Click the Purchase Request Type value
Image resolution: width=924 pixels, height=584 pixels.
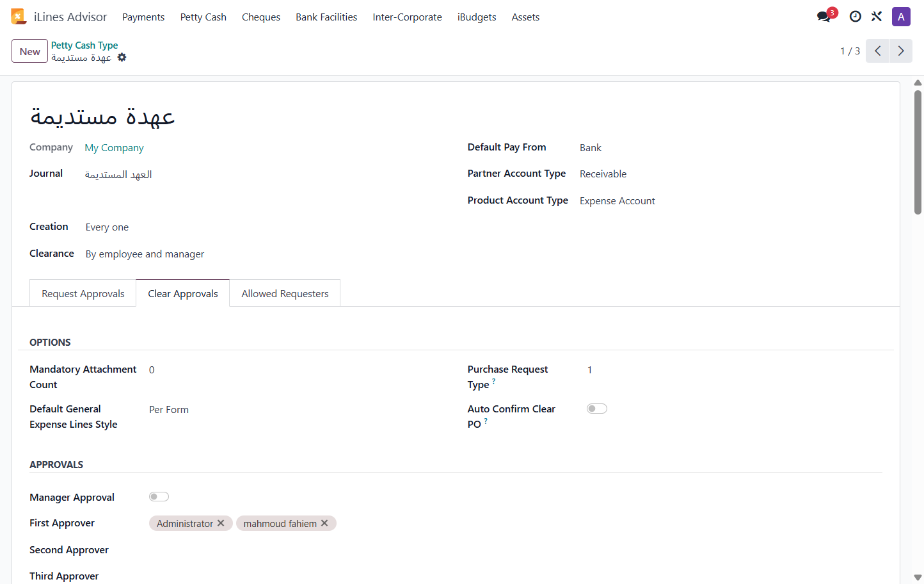pyautogui.click(x=589, y=370)
